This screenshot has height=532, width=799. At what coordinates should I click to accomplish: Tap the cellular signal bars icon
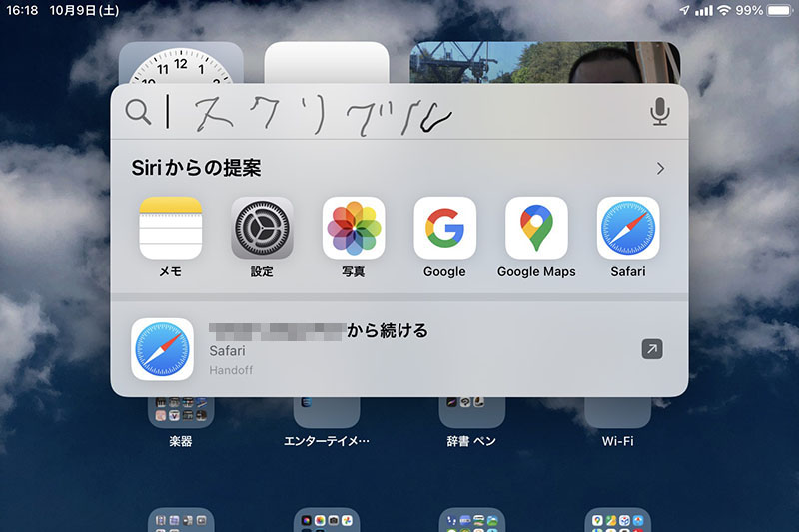pyautogui.click(x=704, y=10)
